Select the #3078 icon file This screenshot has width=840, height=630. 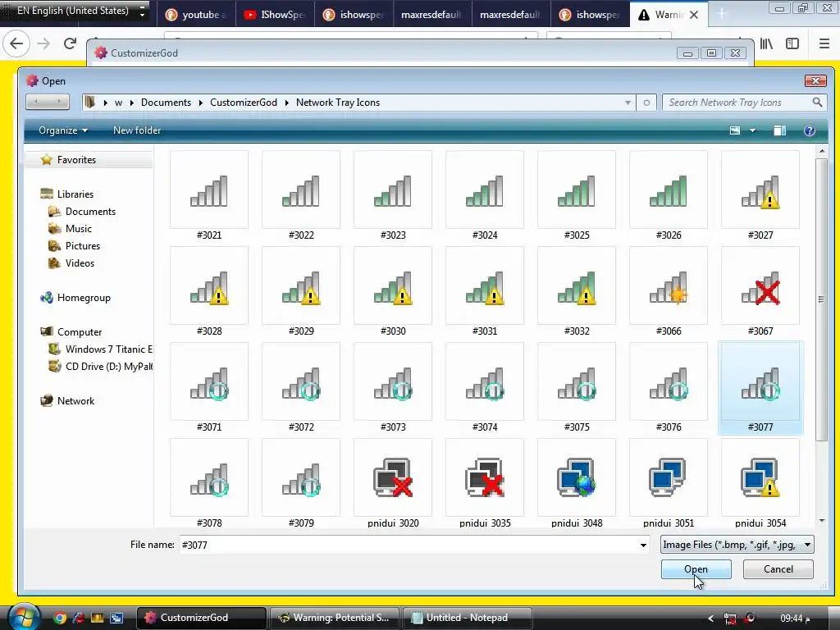[209, 483]
